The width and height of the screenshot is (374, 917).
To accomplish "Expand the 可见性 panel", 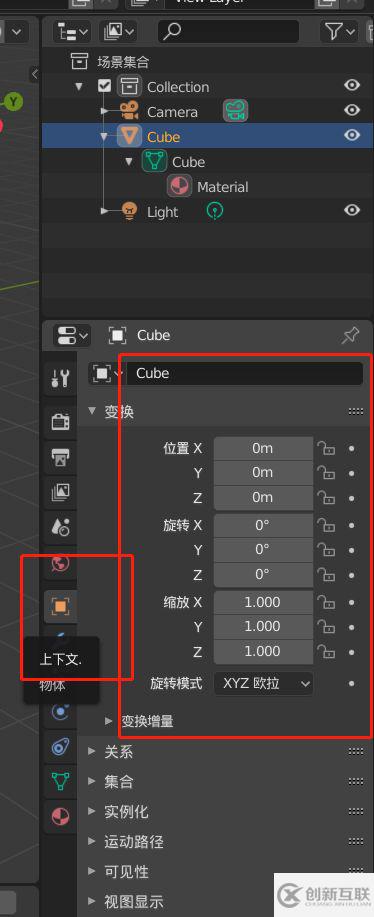I will click(x=91, y=871).
